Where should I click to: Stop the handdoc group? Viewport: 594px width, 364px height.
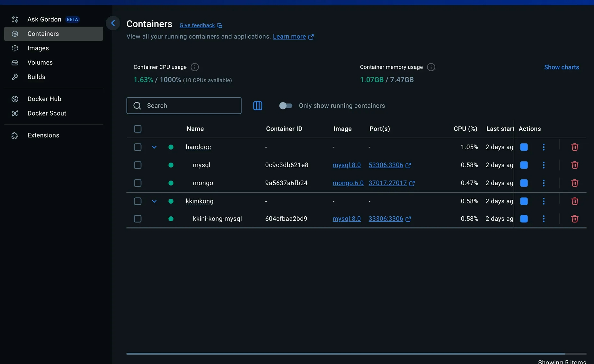tap(524, 147)
